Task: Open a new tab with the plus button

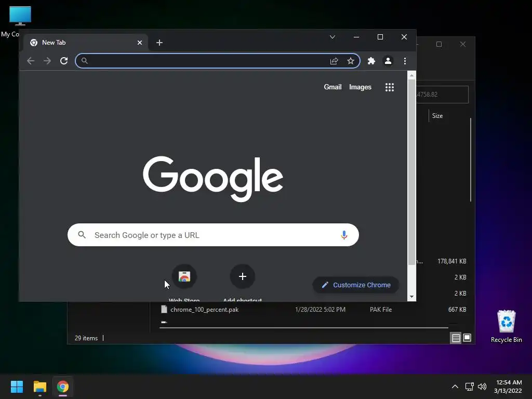Action: click(x=159, y=43)
